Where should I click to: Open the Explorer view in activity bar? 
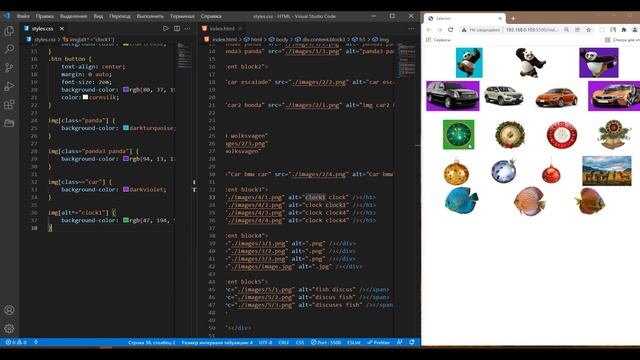[x=9, y=31]
